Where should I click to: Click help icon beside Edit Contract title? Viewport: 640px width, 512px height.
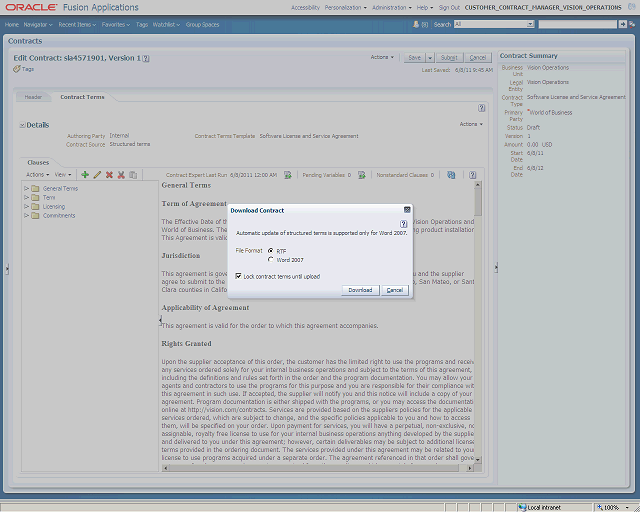[146, 58]
